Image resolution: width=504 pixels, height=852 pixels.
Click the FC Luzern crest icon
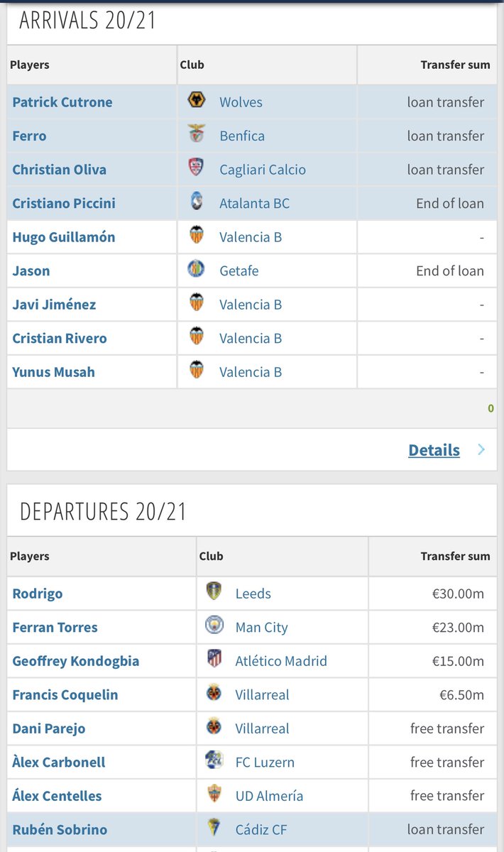point(214,760)
